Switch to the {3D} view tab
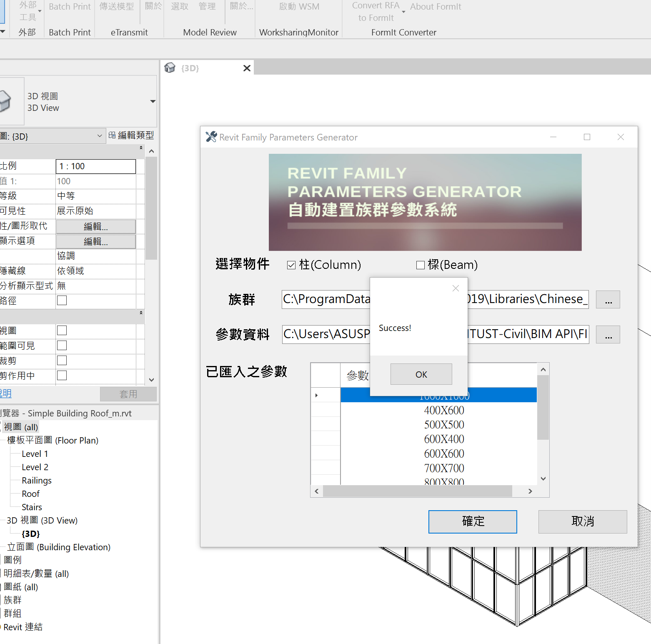The image size is (651, 644). (190, 68)
